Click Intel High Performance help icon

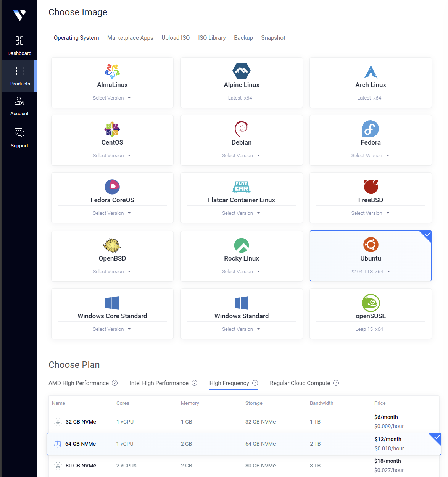point(194,383)
